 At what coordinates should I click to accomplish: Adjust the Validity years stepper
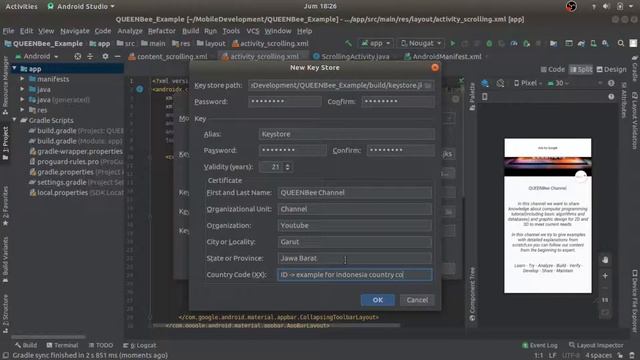(x=287, y=167)
